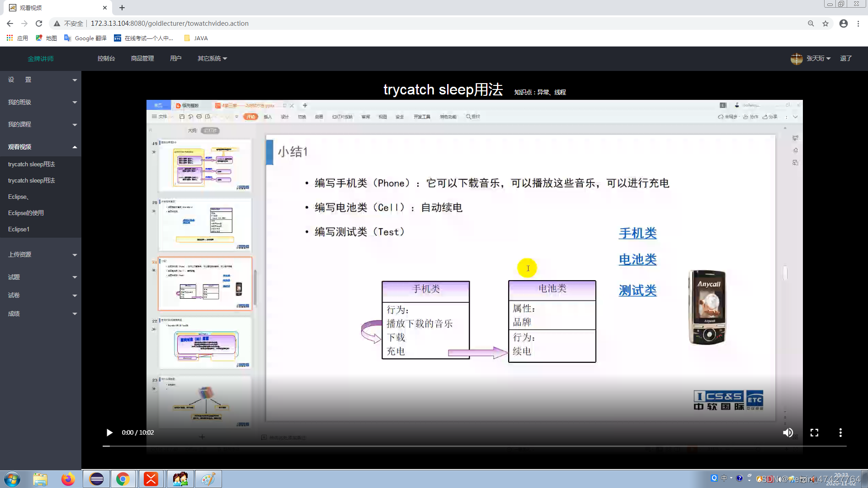The image size is (868, 488).
Task: Open the 商品管理 menu item
Action: click(142, 58)
